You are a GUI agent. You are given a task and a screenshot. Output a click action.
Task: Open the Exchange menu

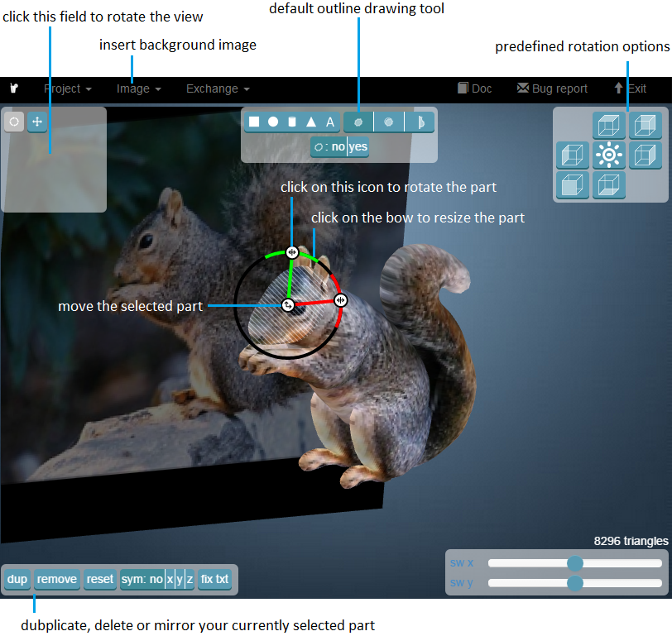tap(212, 88)
